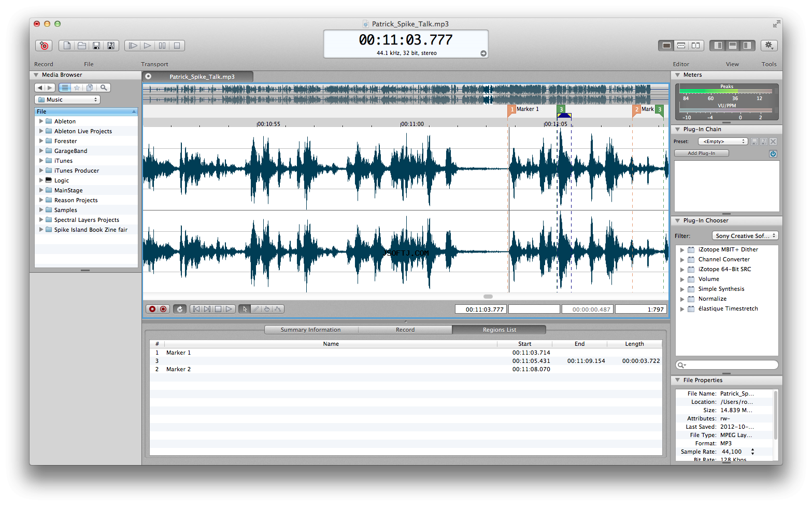
Task: Switch to the Regions List tab
Action: 500,330
